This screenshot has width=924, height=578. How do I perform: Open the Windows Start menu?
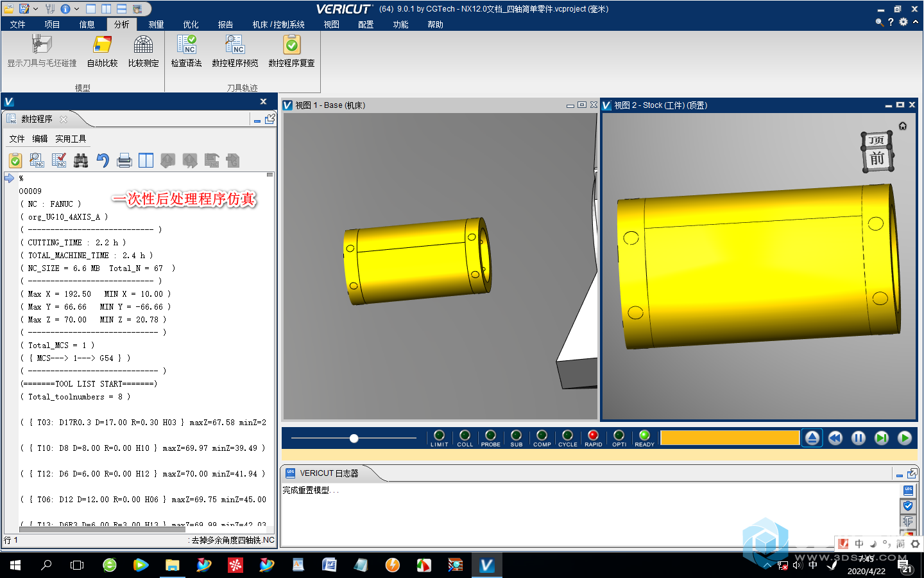15,565
